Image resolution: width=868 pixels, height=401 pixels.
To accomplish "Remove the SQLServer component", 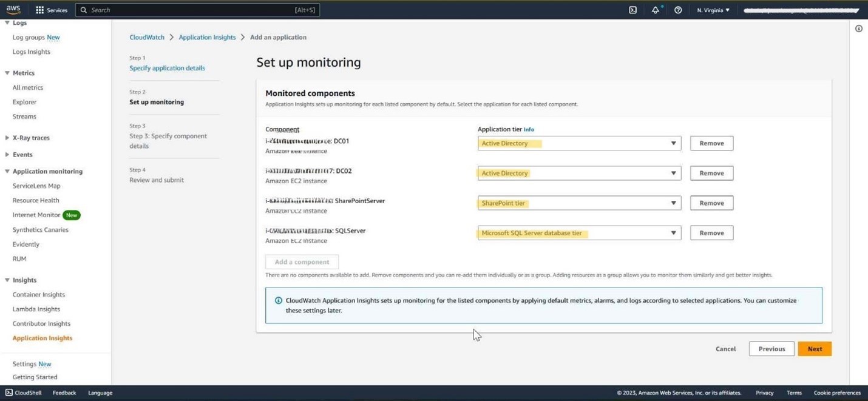I will click(x=711, y=233).
